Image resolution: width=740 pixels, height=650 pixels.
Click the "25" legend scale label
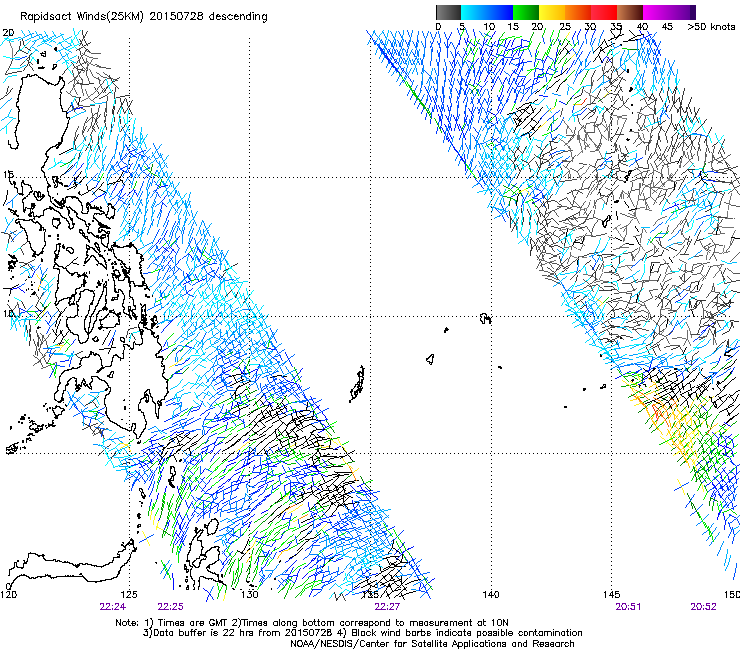tap(565, 27)
